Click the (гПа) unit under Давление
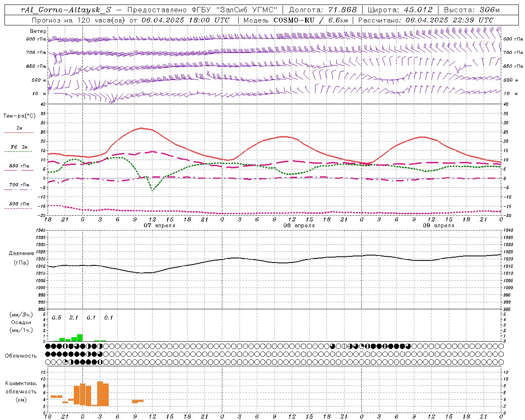Image resolution: width=525 pixels, height=420 pixels. point(21,263)
